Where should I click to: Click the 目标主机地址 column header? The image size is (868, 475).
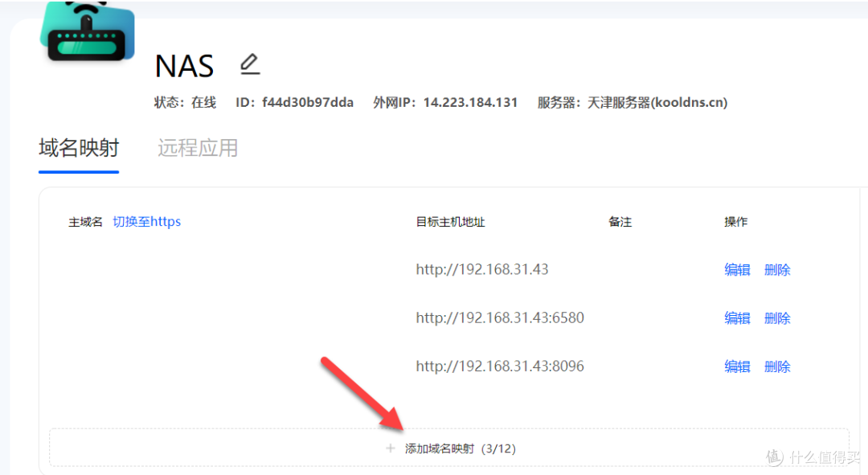(450, 222)
